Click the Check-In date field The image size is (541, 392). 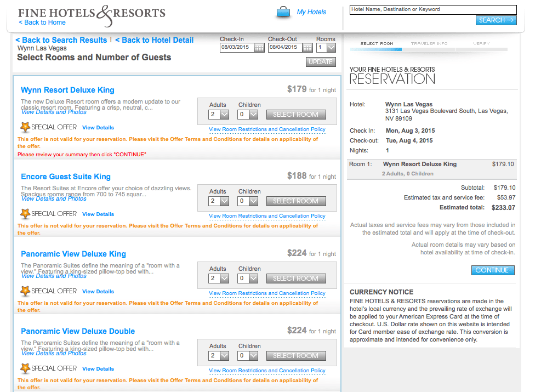pos(237,48)
